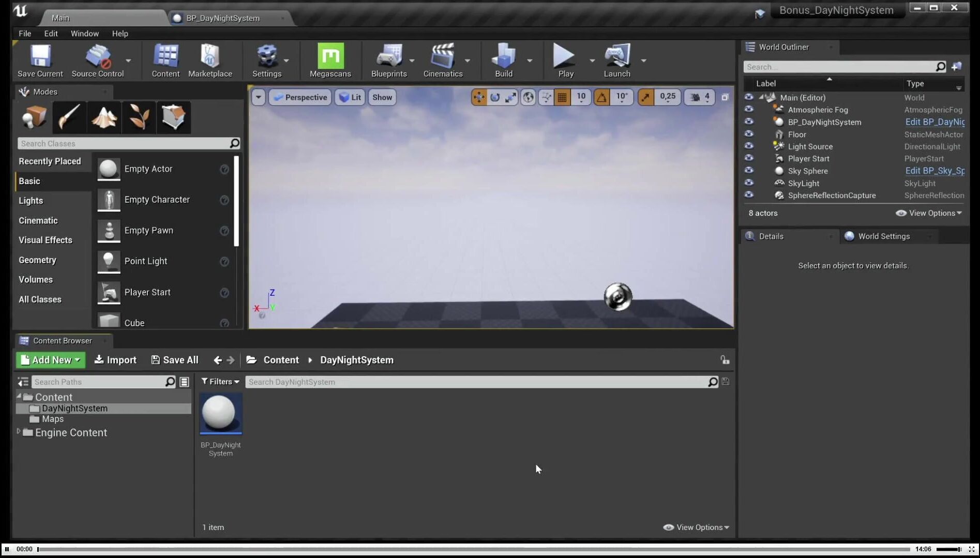Maximize or restore the viewport
The height and width of the screenshot is (558, 980).
725,97
